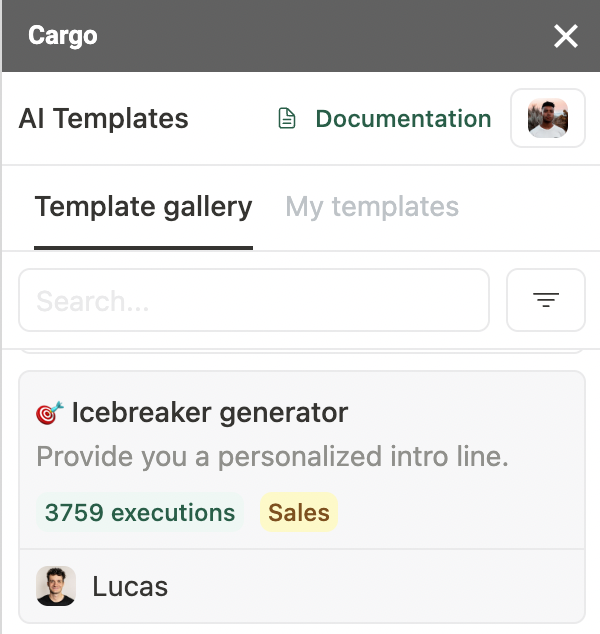This screenshot has width=600, height=634.
Task: Switch to the Template gallery tab
Action: [143, 207]
